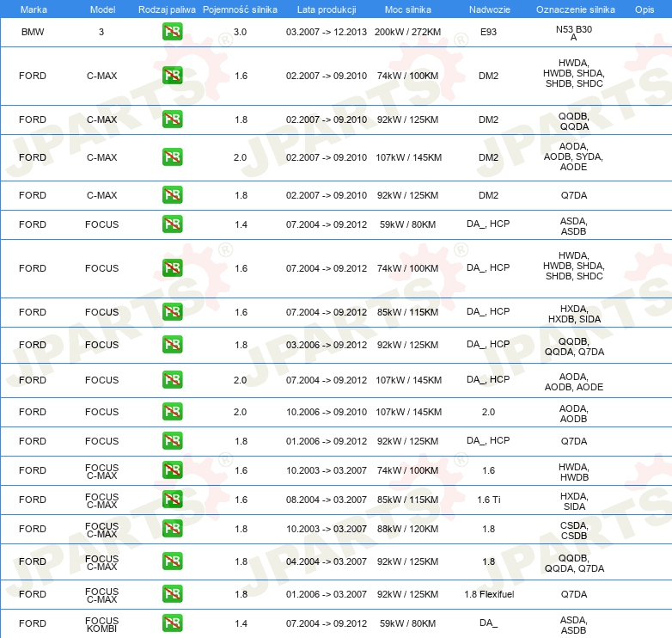Screen dimensions: 672x638
Task: Click the petrol fuel icon in the BMW 3 row
Action: pos(172,32)
